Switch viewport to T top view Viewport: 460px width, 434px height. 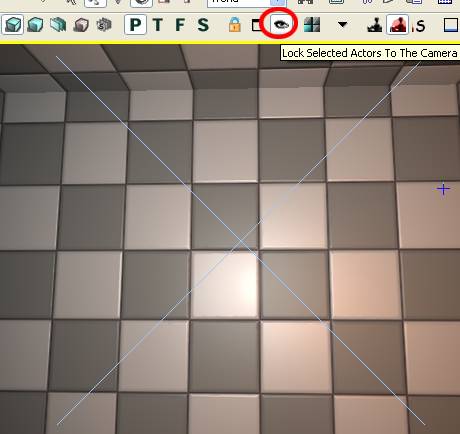tap(158, 25)
